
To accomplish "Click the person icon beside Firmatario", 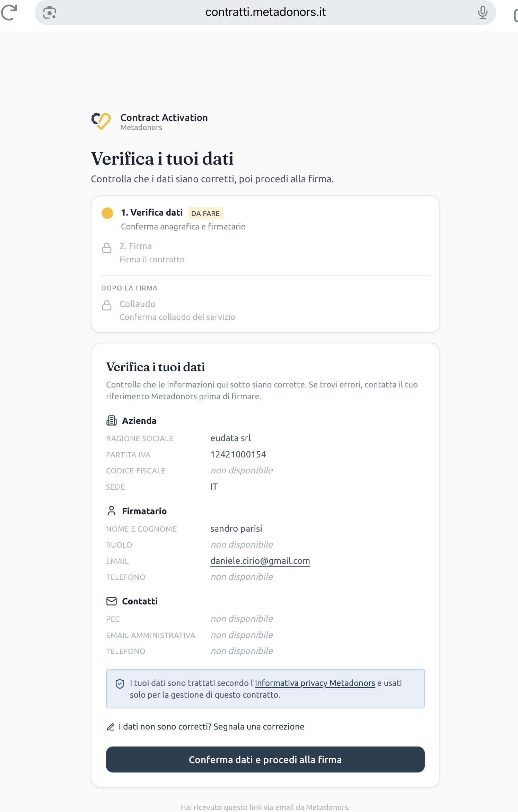I will (111, 510).
